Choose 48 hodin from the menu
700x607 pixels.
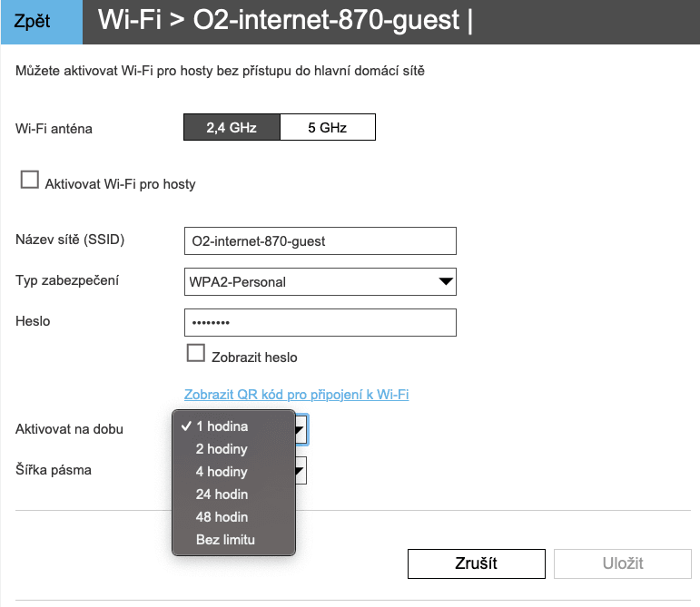point(222,517)
